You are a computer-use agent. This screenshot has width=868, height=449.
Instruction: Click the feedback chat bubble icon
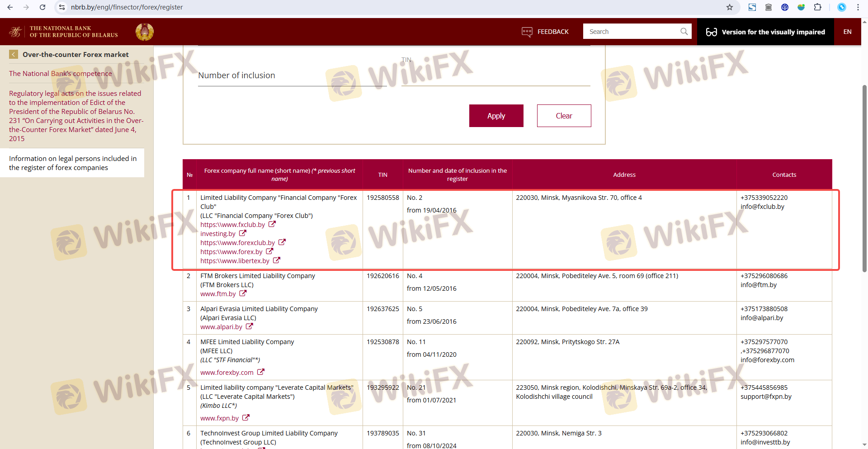click(x=527, y=32)
